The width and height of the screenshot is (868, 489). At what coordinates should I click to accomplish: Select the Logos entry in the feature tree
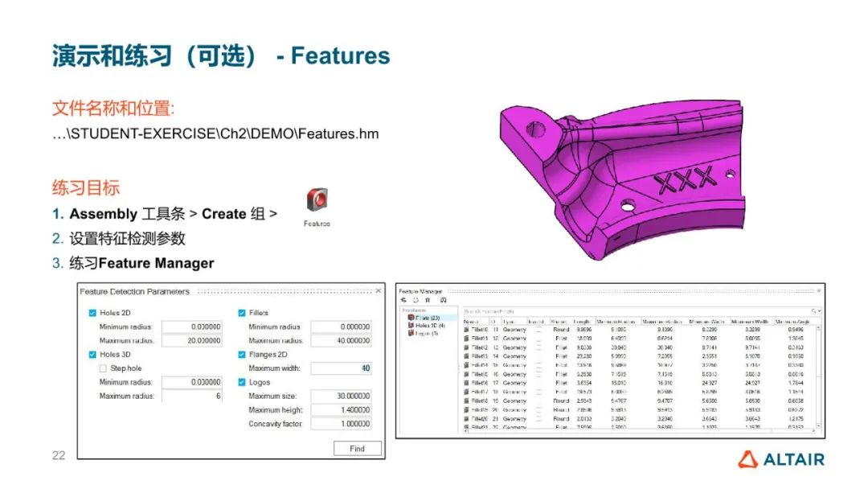[426, 334]
